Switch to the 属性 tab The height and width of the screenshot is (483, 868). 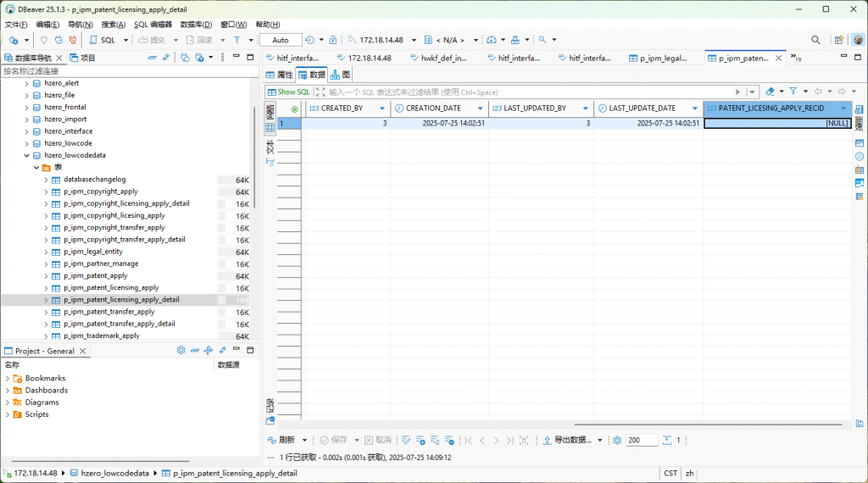pyautogui.click(x=280, y=75)
